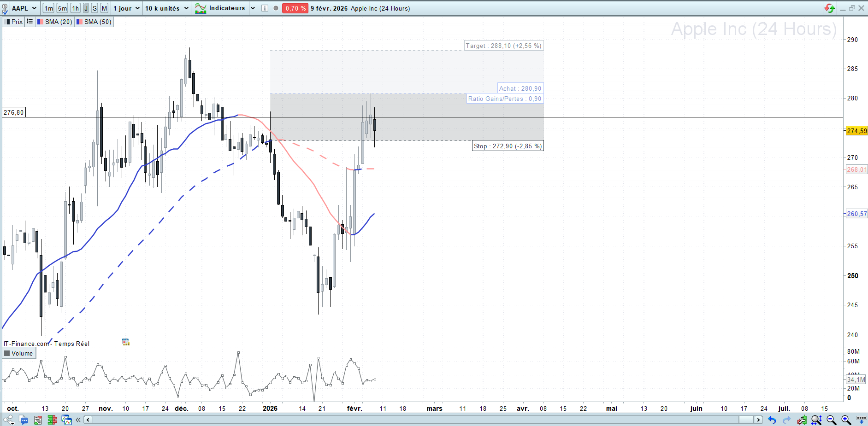Click the '9 févr. 2026' date in the header
This screenshot has height=426, width=868.
click(329, 8)
